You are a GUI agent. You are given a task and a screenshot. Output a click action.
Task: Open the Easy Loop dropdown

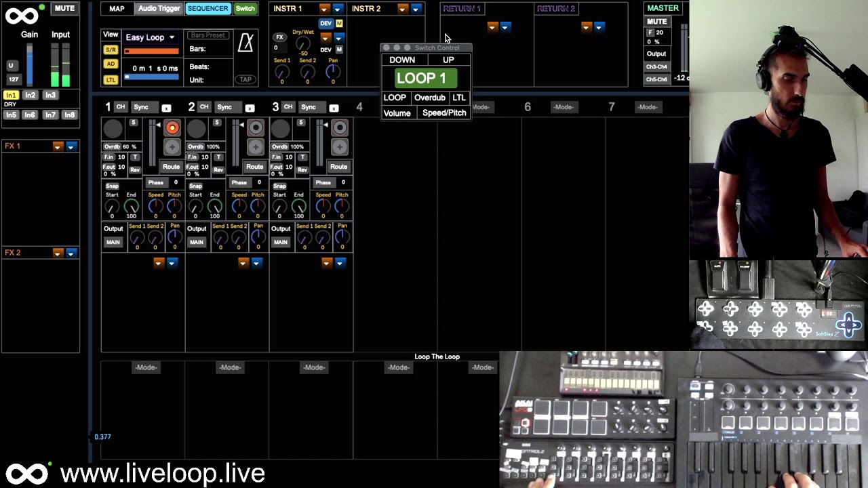tap(151, 37)
